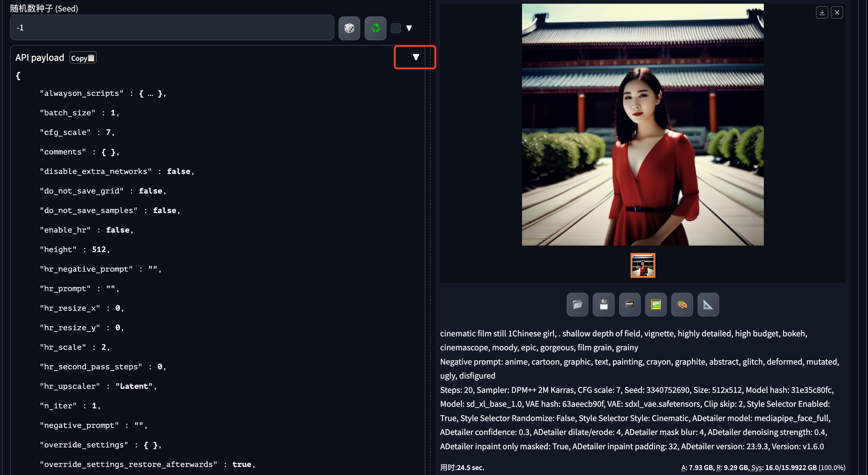Screen dimensions: 868x475
Task: Copy the API payload
Action: coord(83,58)
